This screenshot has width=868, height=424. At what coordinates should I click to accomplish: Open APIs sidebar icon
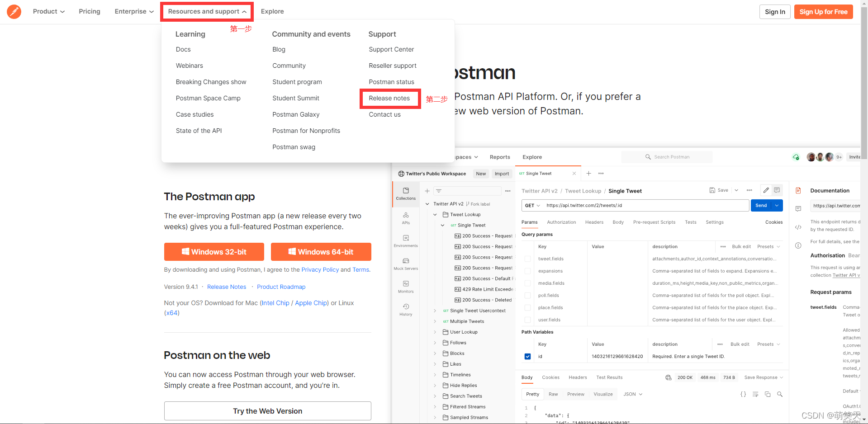pyautogui.click(x=406, y=218)
